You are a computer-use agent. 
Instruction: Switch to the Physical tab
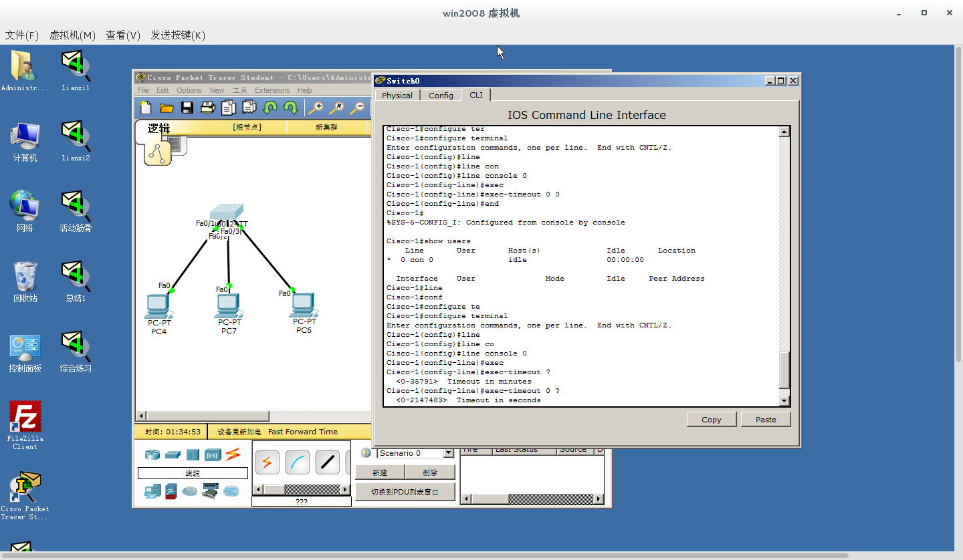[397, 95]
